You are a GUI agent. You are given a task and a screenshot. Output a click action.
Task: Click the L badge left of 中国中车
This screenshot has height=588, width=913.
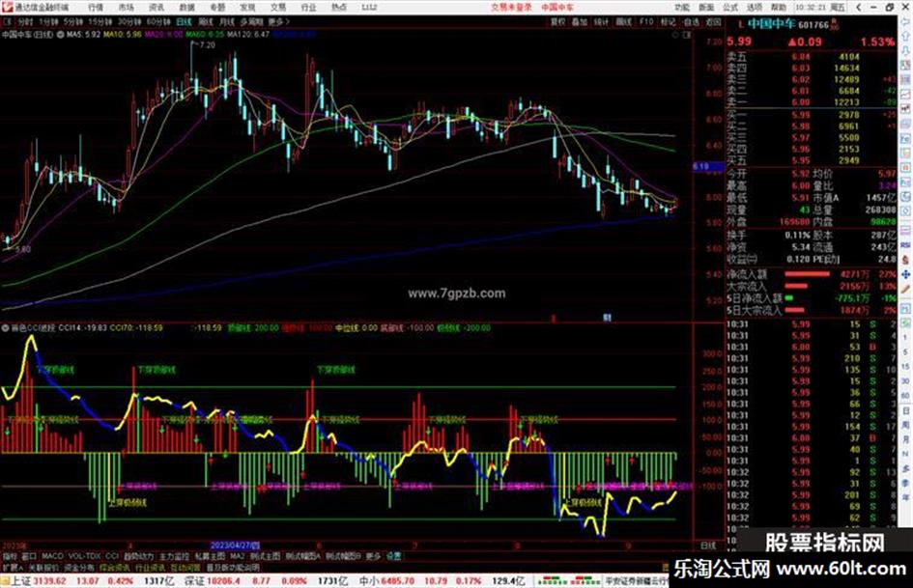pyautogui.click(x=740, y=25)
